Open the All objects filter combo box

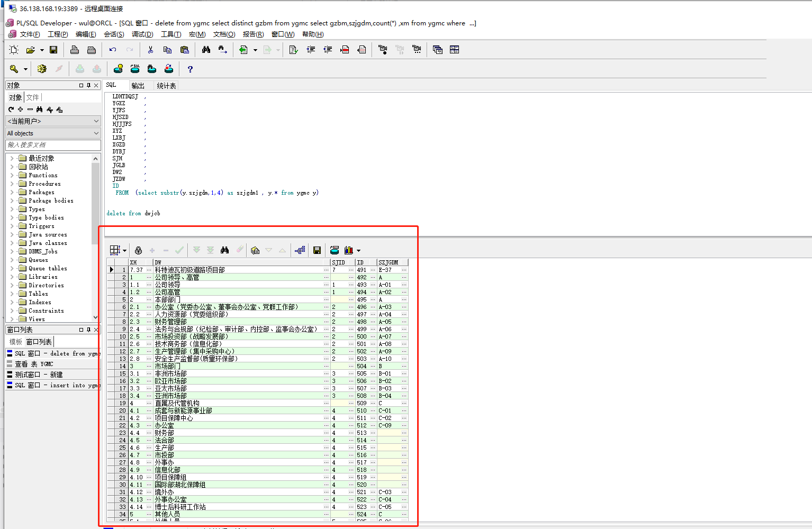pos(53,133)
